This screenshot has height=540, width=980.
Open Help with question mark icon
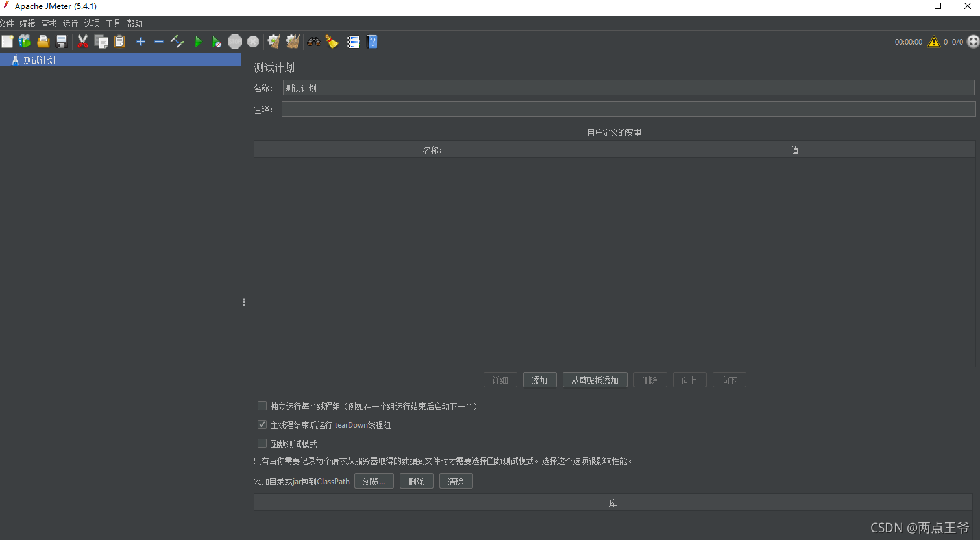pos(372,42)
